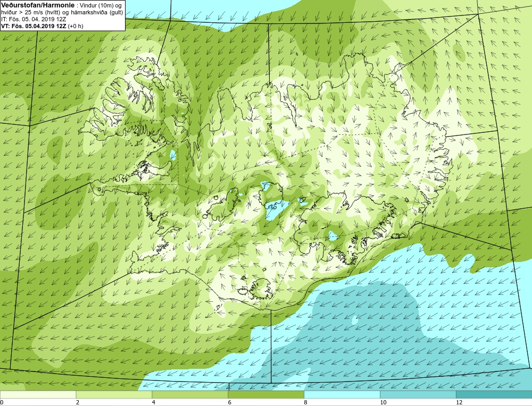Click the 'IT: Fös. 05. 04. 2019 12Z' line

point(34,19)
